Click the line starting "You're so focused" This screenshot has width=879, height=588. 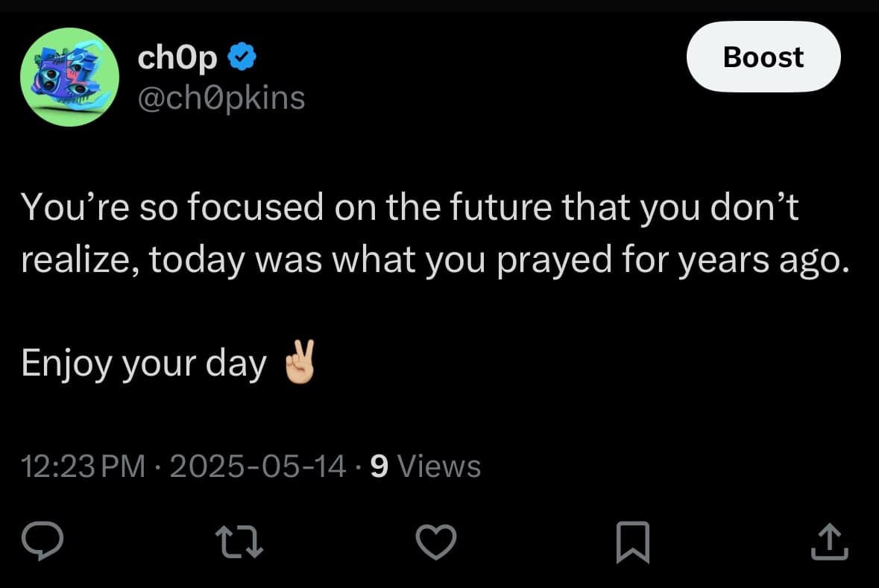pos(409,207)
